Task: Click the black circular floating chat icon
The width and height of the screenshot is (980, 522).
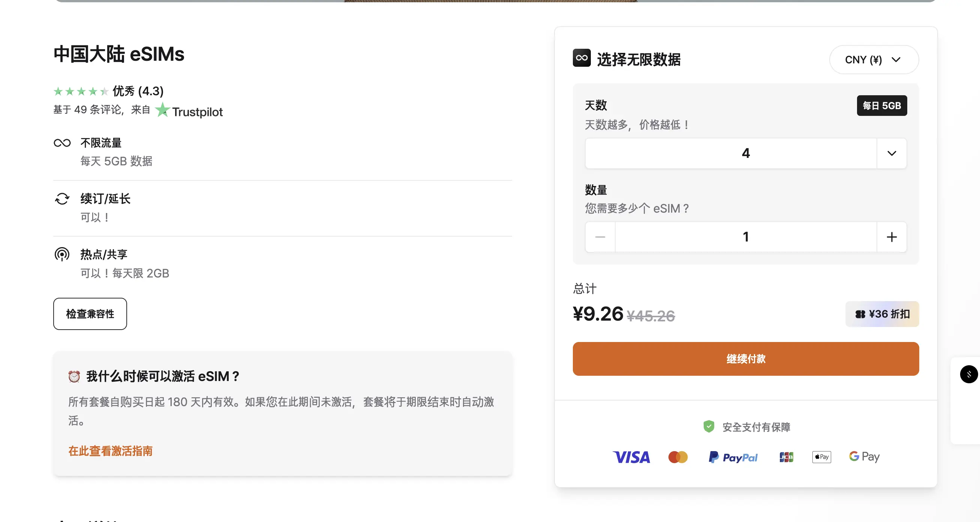Action: click(969, 374)
